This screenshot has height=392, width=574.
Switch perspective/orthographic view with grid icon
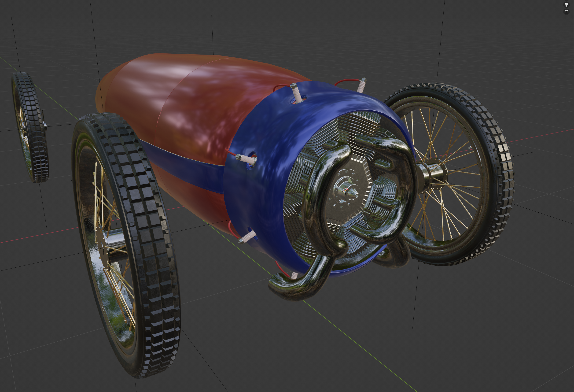[566, 12]
